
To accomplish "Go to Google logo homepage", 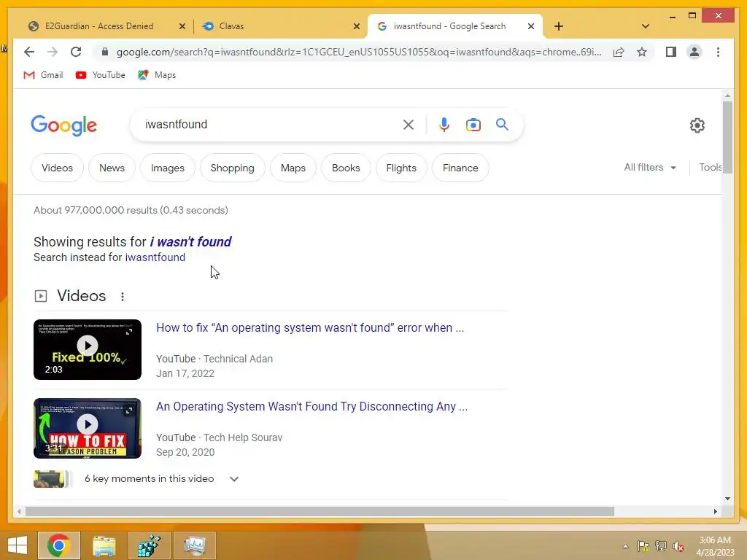I will pyautogui.click(x=64, y=125).
